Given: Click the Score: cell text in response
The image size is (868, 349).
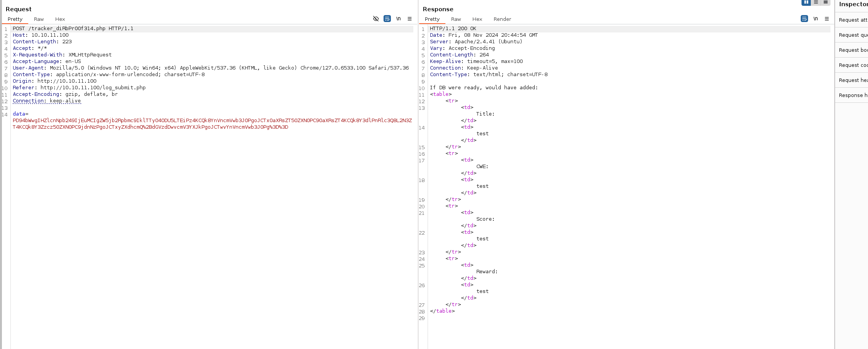Looking at the screenshot, I should point(486,219).
